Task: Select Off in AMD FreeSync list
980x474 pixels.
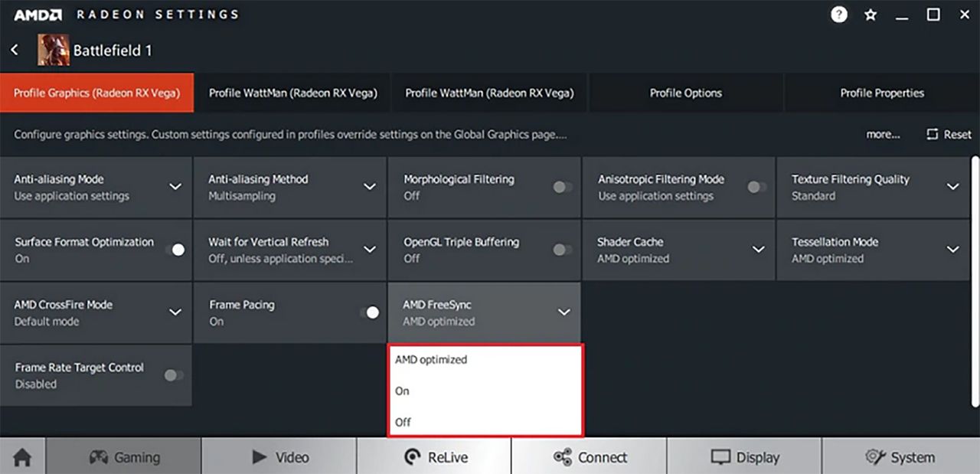Action: [x=403, y=422]
